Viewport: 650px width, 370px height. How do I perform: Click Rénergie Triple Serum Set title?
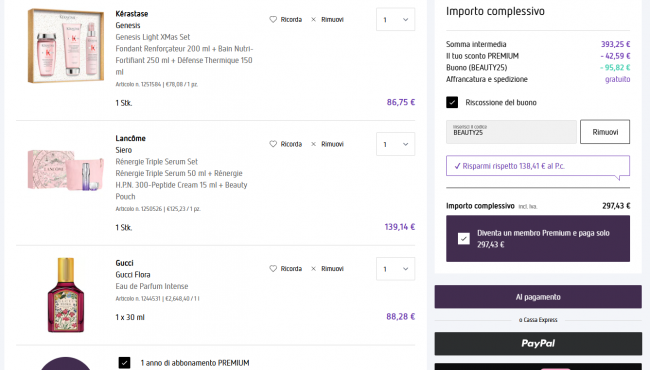[x=157, y=162]
